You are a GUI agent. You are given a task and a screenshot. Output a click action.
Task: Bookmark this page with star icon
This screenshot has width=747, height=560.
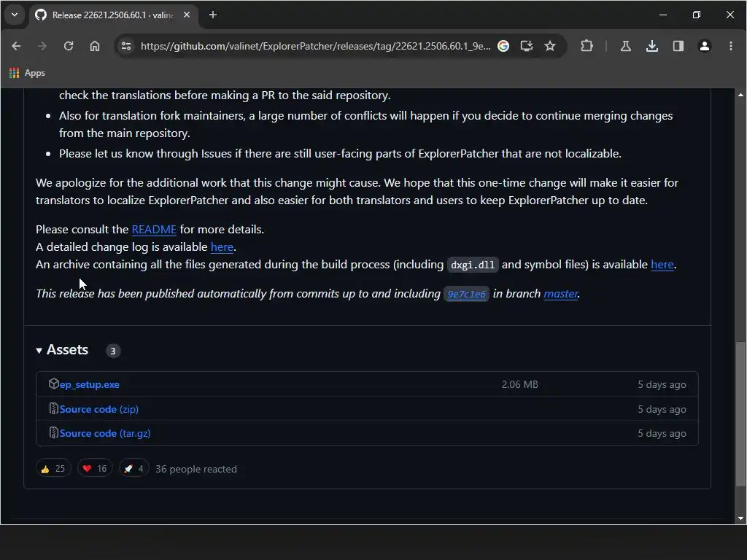tap(550, 46)
